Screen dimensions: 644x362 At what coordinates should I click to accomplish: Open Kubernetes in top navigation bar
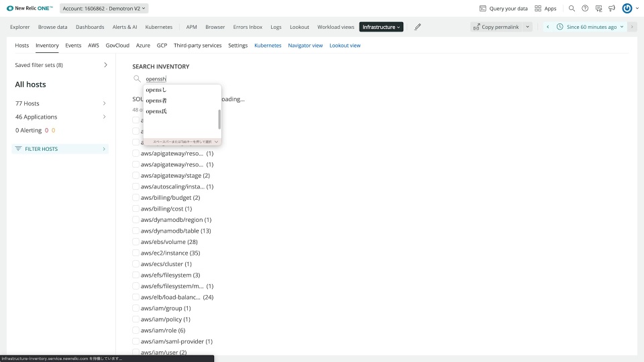158,27
